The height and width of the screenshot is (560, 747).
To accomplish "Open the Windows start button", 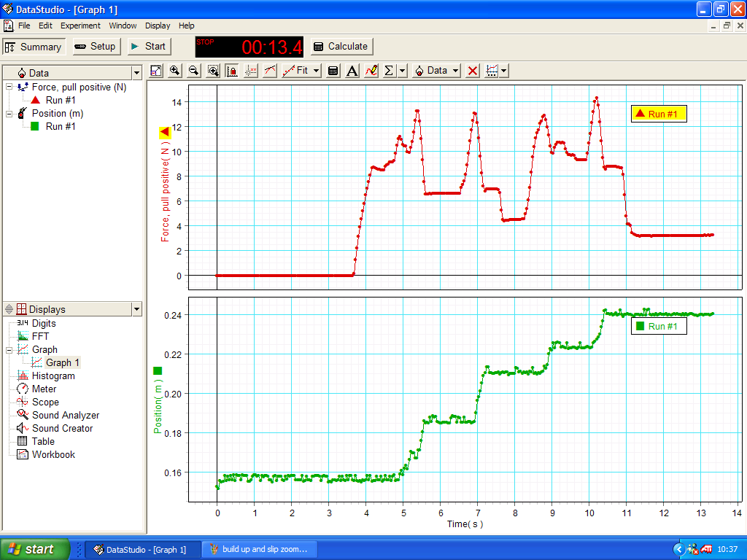I will click(34, 549).
